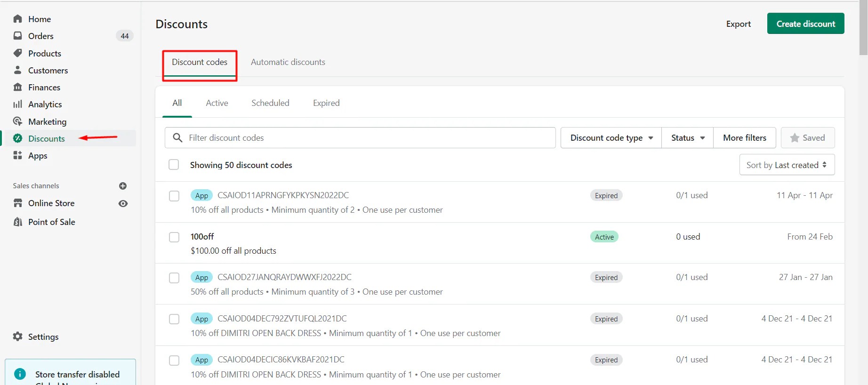Click the magnifier icon in filter field
Screen dimensions: 868x385
177,137
